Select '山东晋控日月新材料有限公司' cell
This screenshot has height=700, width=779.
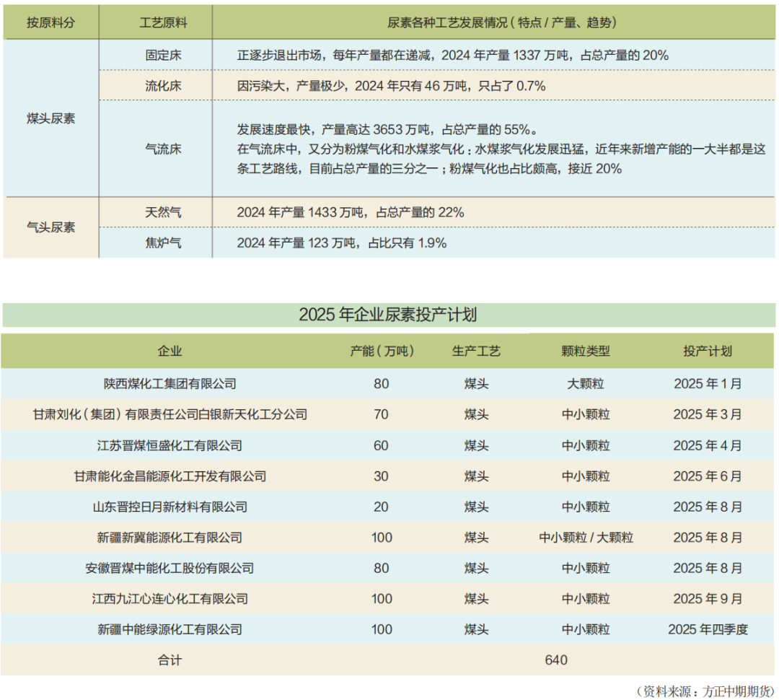[170, 507]
